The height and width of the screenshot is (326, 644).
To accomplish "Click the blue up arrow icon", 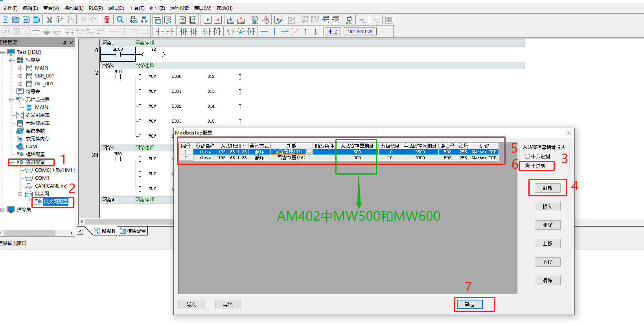I will (305, 32).
